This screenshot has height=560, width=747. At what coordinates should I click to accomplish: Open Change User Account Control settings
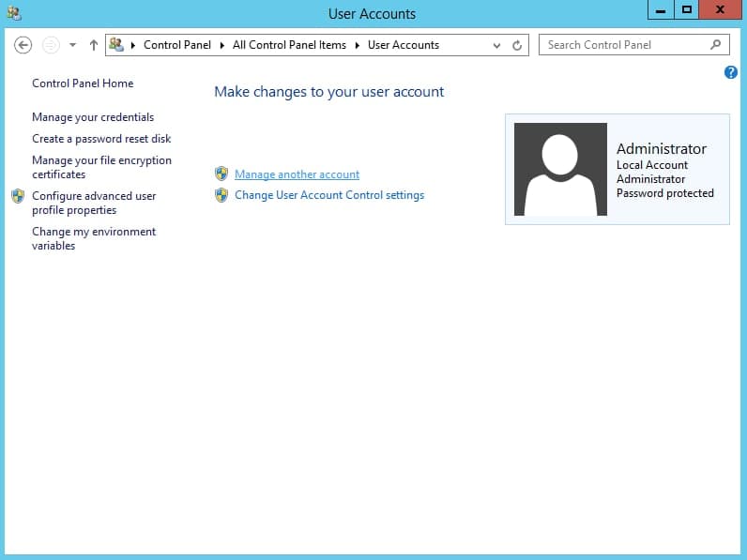coord(329,195)
